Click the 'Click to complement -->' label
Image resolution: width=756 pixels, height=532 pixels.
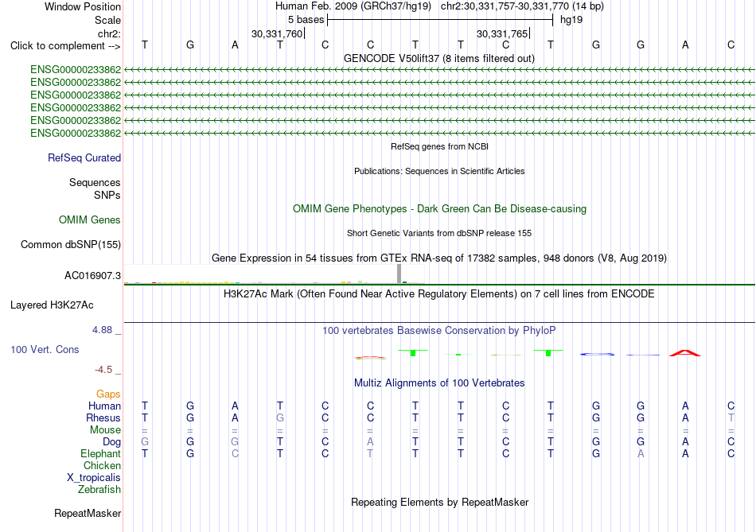coord(65,46)
